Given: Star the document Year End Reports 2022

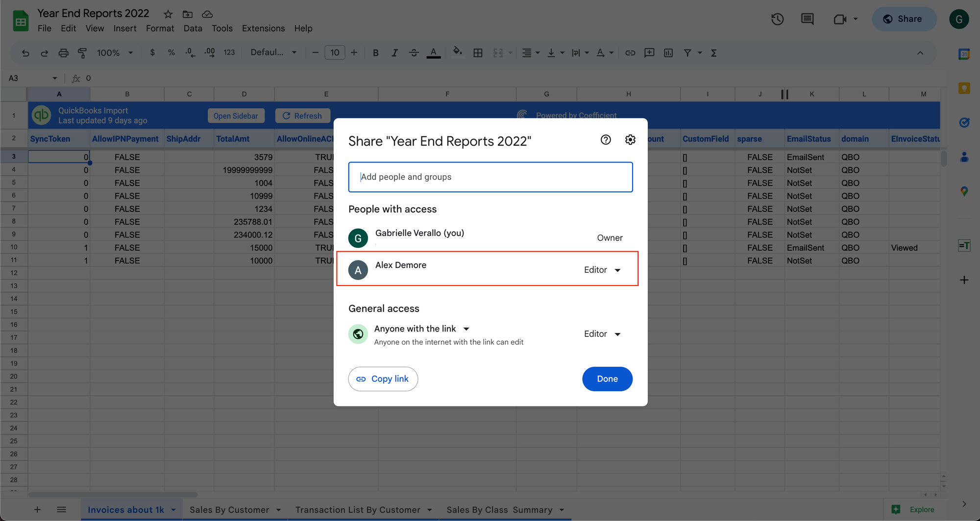Looking at the screenshot, I should 168,14.
